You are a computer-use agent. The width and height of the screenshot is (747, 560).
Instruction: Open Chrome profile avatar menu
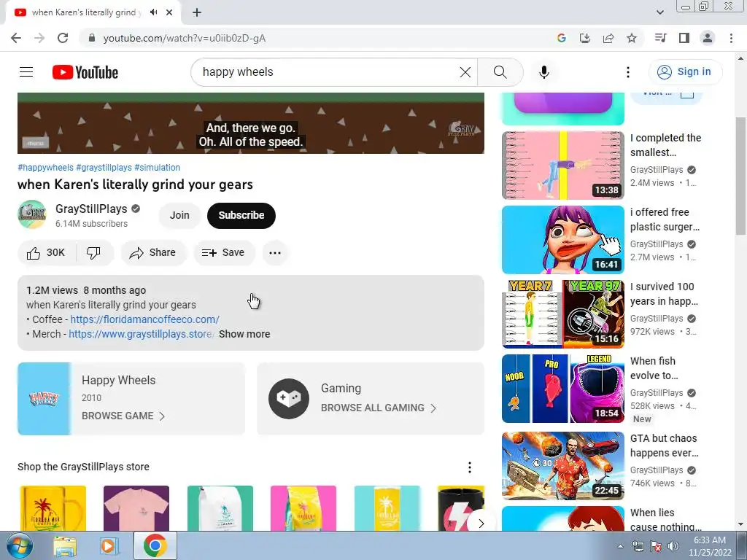pyautogui.click(x=708, y=38)
